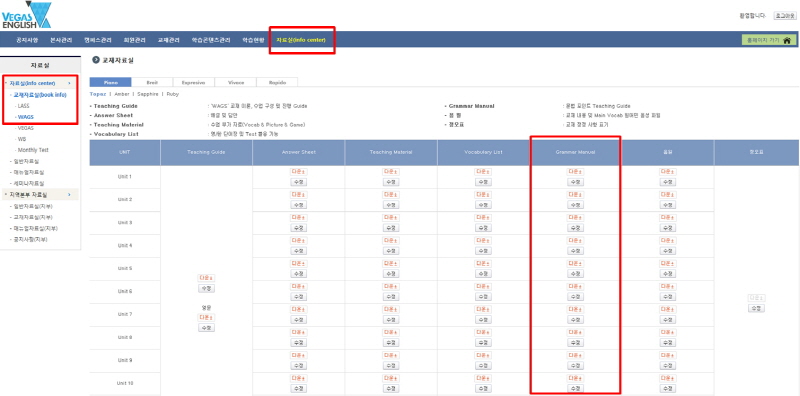Open 일반자료실 in the sidebar
The image size is (800, 396).
[26, 161]
